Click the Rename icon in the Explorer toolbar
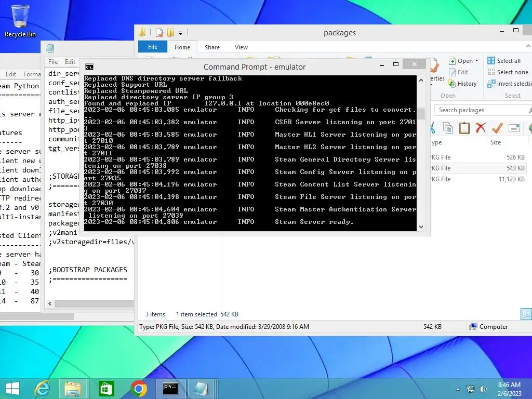The image size is (532, 399). coord(514,128)
